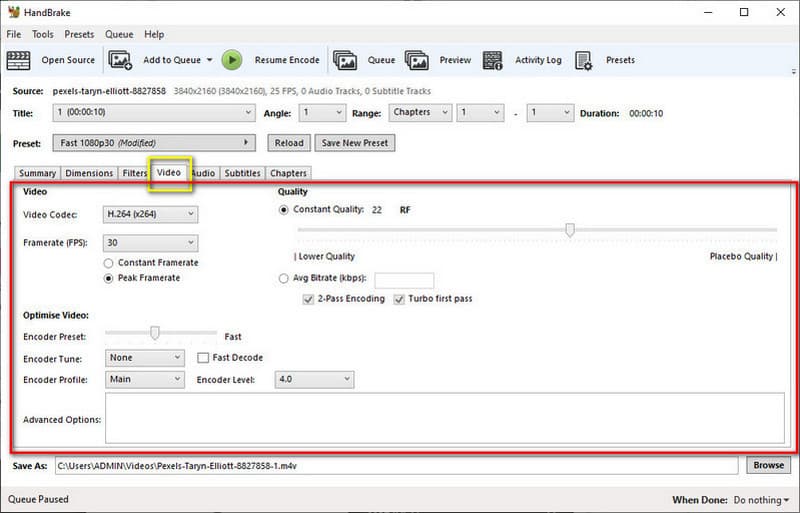
Task: Toggle the Turbo first pass checkbox
Action: [x=400, y=299]
